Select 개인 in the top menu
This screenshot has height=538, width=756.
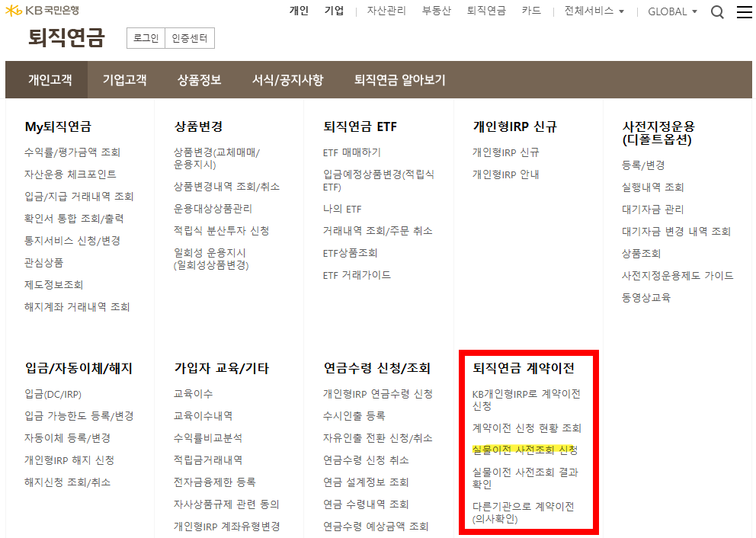point(299,11)
